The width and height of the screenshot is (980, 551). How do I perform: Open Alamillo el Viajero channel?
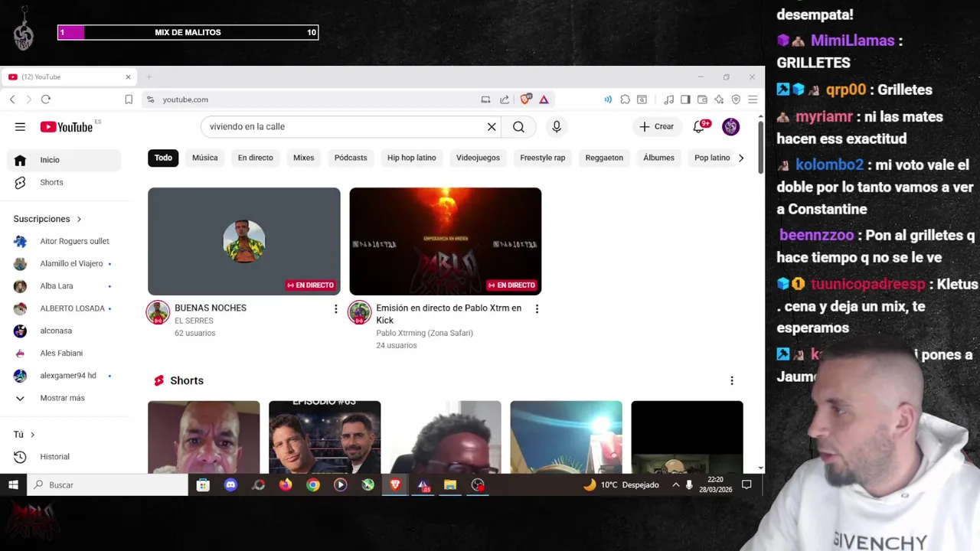pos(64,263)
